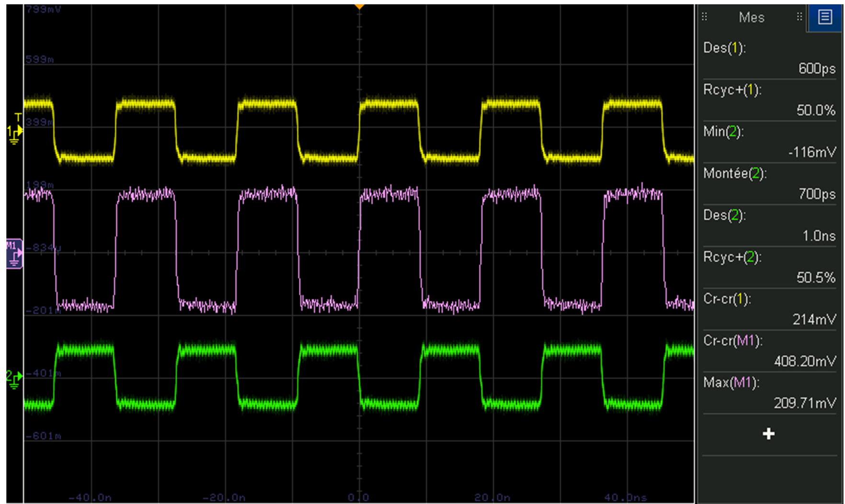Select the Rcyc+(2) measurement label
This screenshot has height=504, width=845.
point(732,257)
